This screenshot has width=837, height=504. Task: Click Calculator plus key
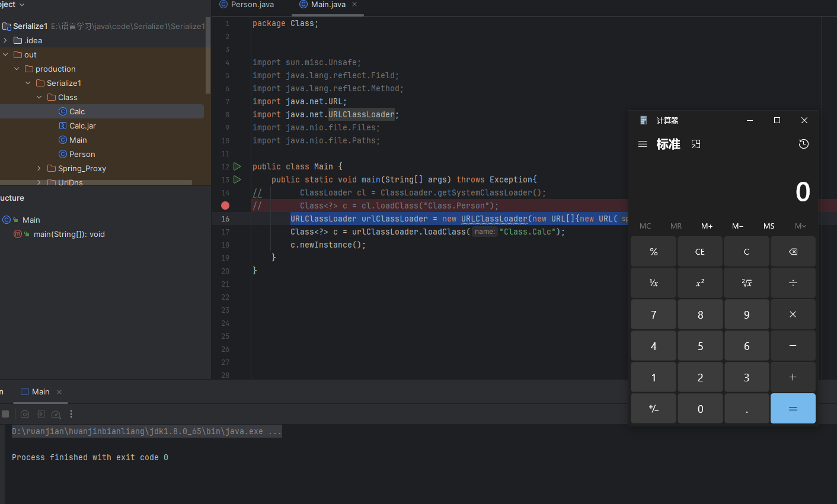pyautogui.click(x=793, y=377)
